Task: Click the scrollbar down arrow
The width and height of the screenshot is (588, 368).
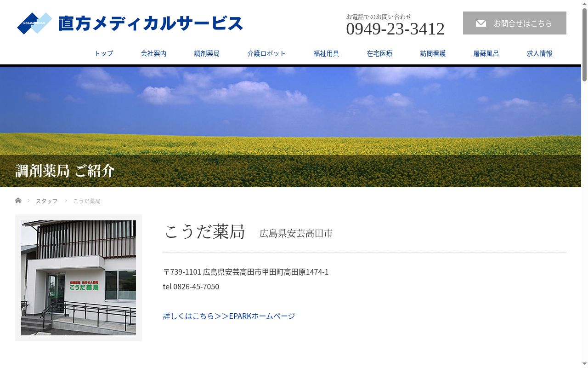Action: tap(584, 364)
